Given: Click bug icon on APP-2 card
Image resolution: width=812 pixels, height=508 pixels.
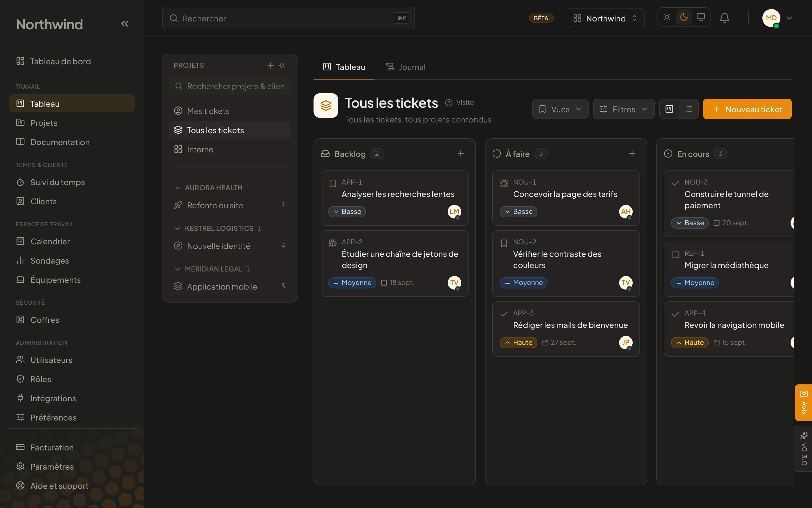Looking at the screenshot, I should [x=332, y=243].
